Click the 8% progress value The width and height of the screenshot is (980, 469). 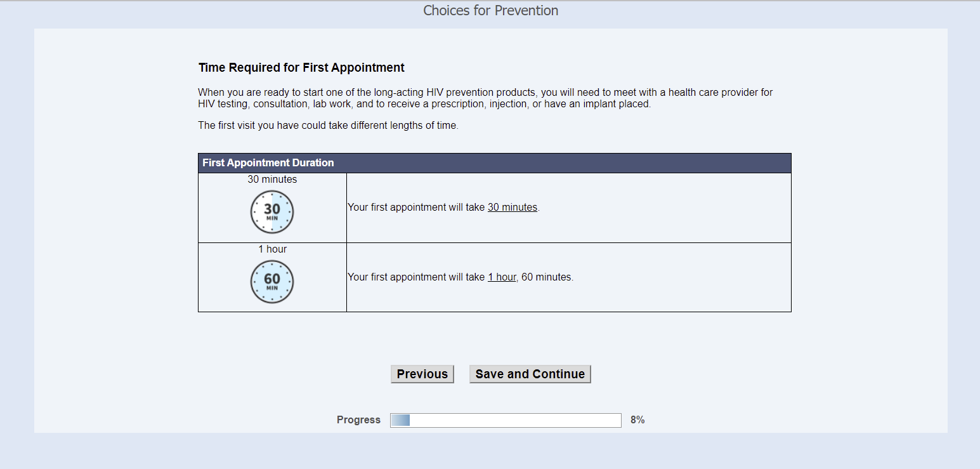point(637,419)
